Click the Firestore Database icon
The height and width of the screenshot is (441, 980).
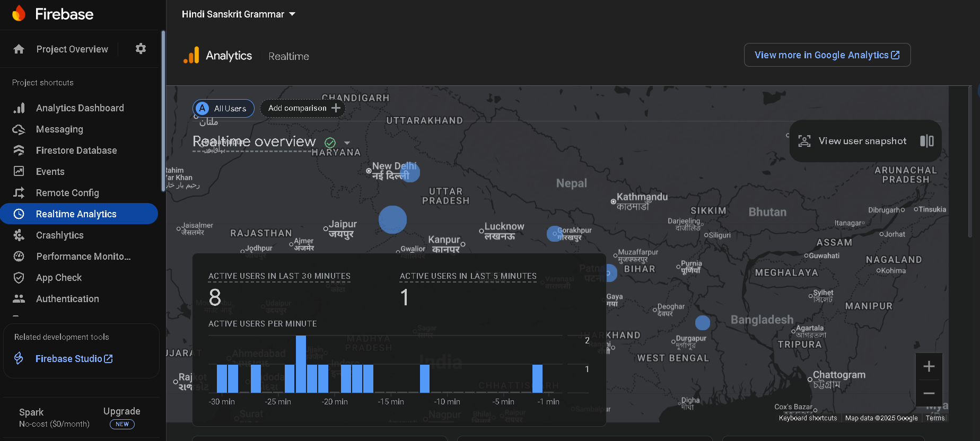point(19,151)
